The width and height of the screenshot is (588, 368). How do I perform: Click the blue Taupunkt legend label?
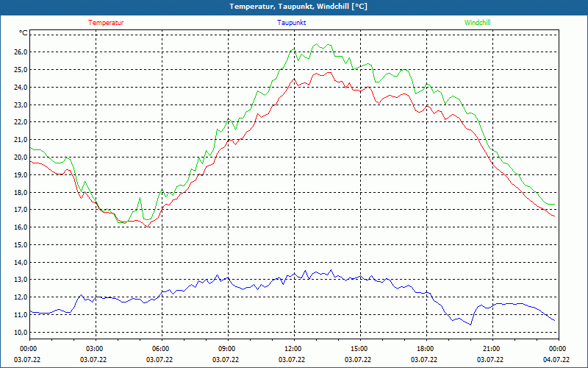pyautogui.click(x=292, y=23)
